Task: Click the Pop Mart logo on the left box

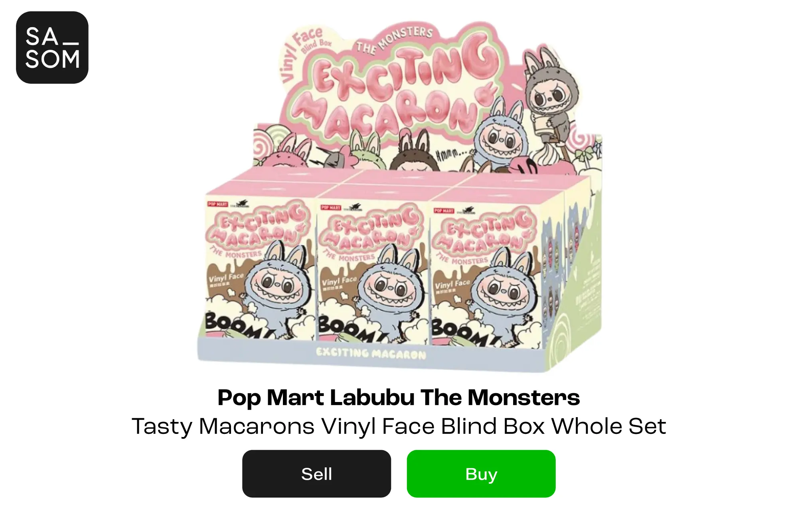Action: (x=217, y=204)
